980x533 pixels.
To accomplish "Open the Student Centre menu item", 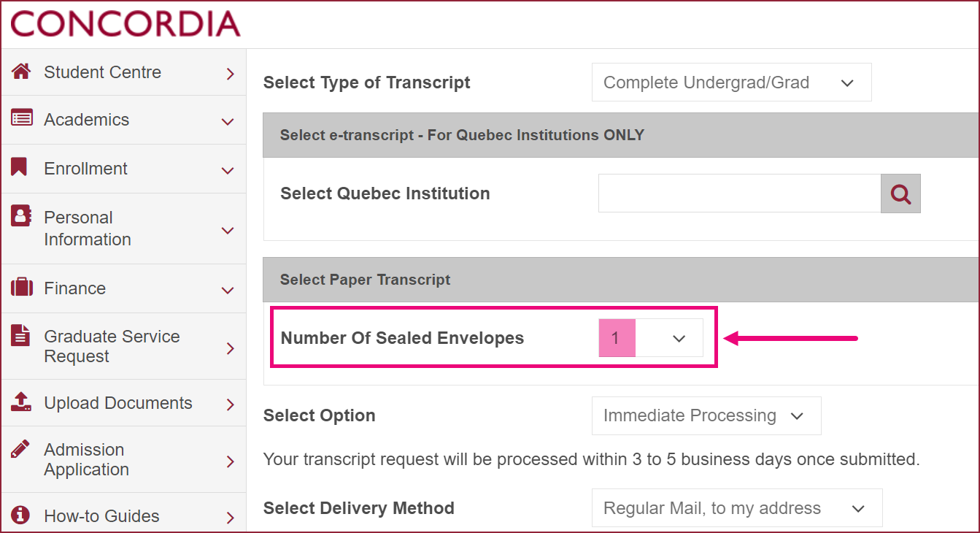I will [x=102, y=72].
